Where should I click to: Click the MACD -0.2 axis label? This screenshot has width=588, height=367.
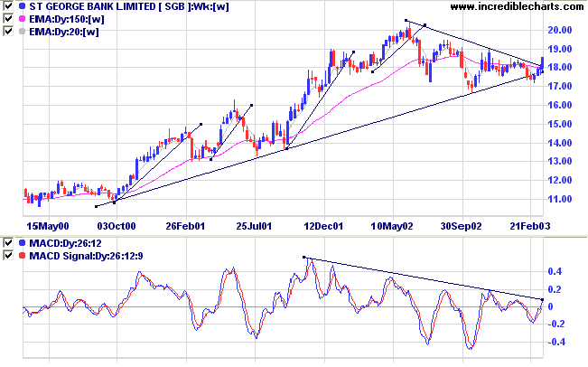pyautogui.click(x=555, y=324)
